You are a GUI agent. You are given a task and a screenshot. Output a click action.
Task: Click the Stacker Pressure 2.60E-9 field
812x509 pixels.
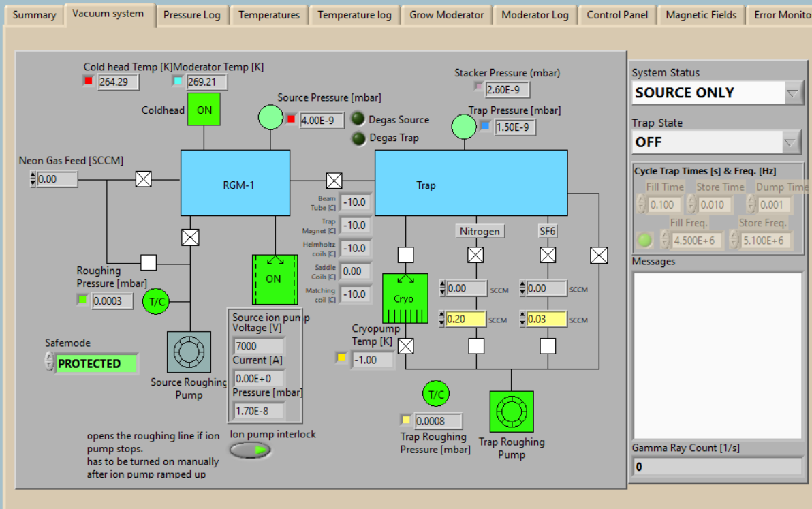tap(507, 89)
